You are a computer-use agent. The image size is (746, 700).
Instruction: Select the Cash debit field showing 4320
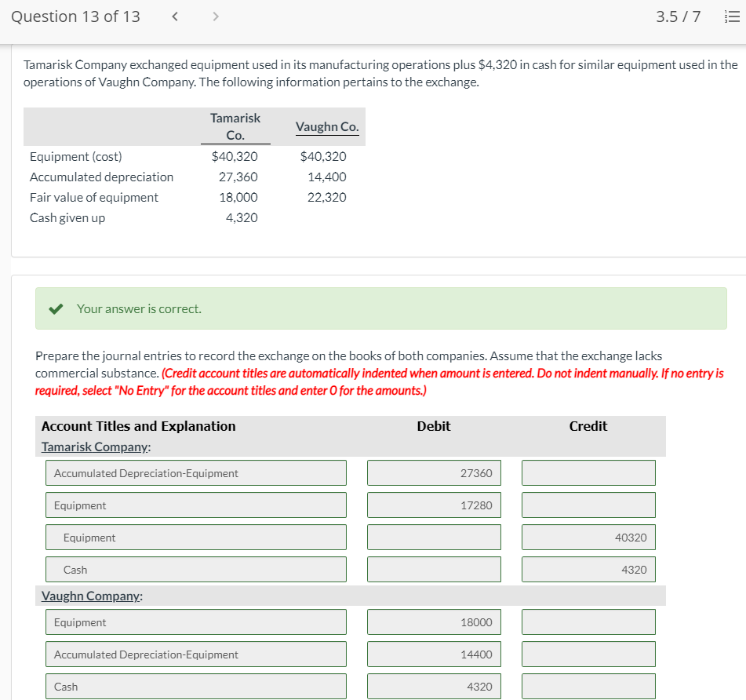tap(434, 686)
